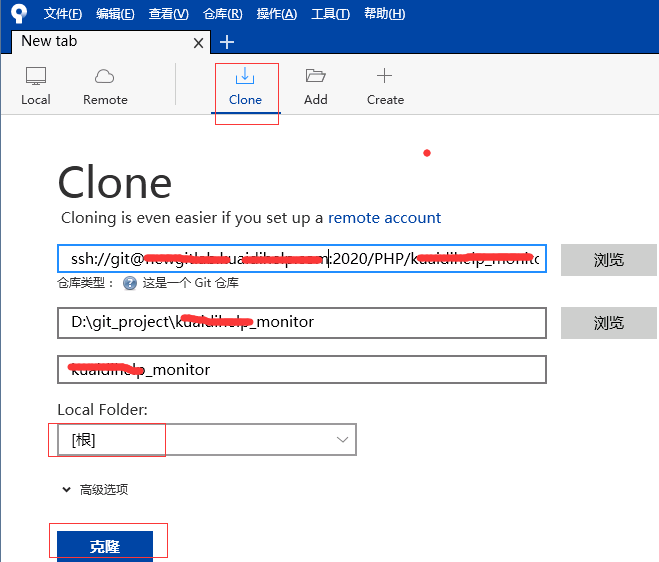659x562 pixels.
Task: Click 浏览 beside the destination path field
Action: (609, 323)
